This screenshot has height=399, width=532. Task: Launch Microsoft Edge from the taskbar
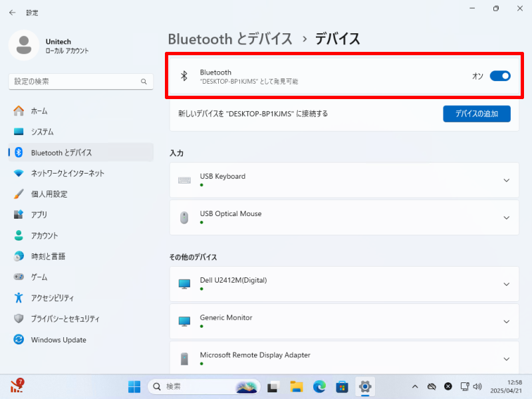pyautogui.click(x=319, y=386)
